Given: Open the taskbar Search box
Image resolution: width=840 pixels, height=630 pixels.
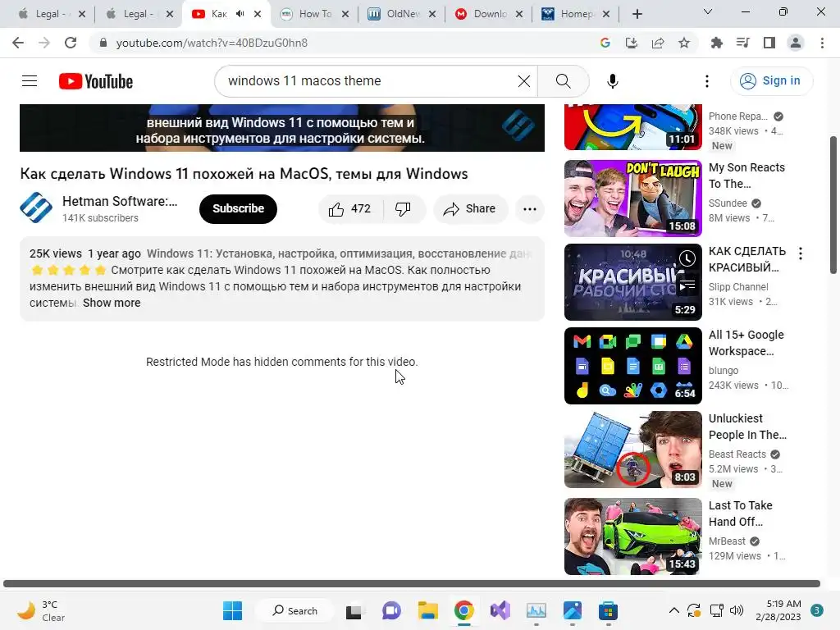Looking at the screenshot, I should pos(294,610).
